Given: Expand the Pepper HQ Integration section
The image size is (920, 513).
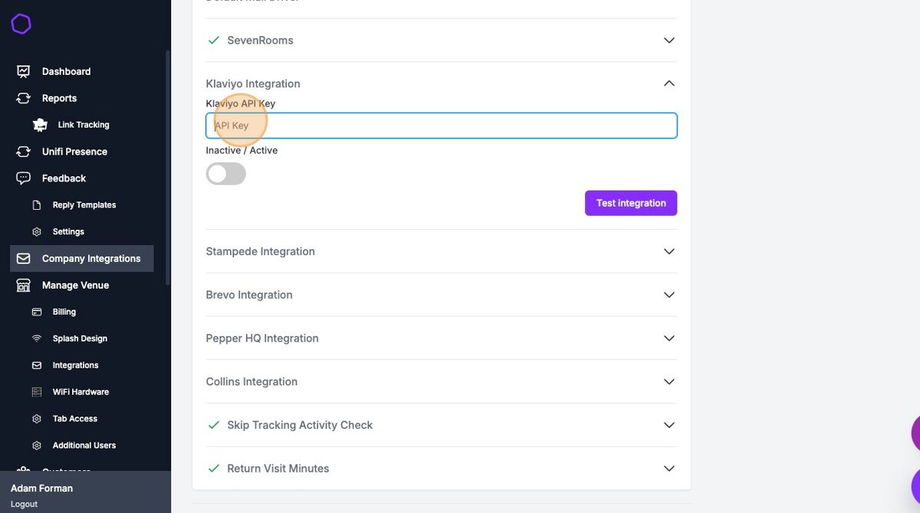Looking at the screenshot, I should click(x=669, y=338).
